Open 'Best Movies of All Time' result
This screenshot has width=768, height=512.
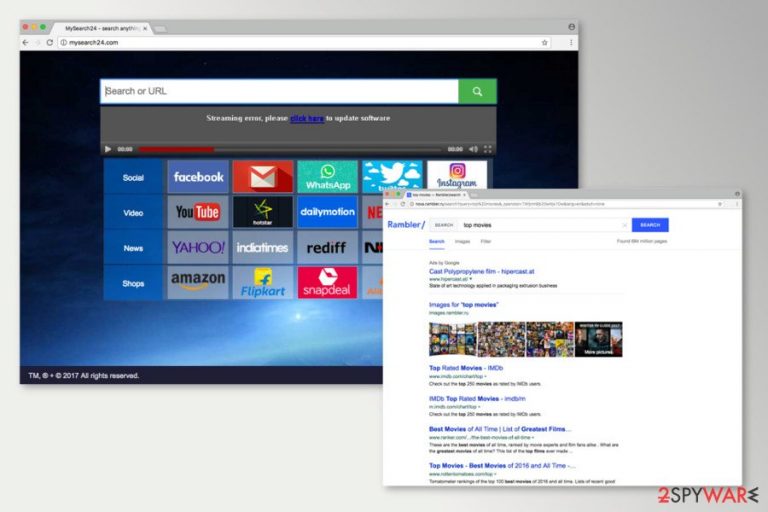(x=500, y=429)
